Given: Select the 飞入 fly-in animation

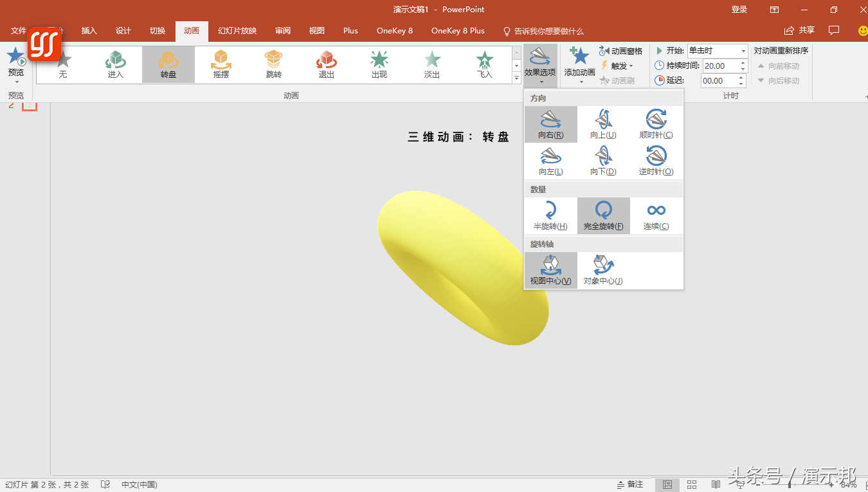Looking at the screenshot, I should pyautogui.click(x=485, y=64).
